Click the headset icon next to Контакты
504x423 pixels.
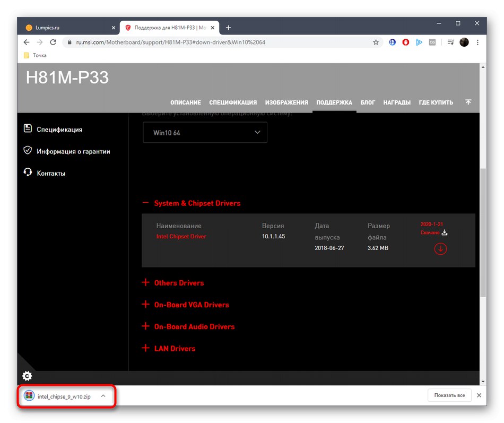click(x=28, y=171)
